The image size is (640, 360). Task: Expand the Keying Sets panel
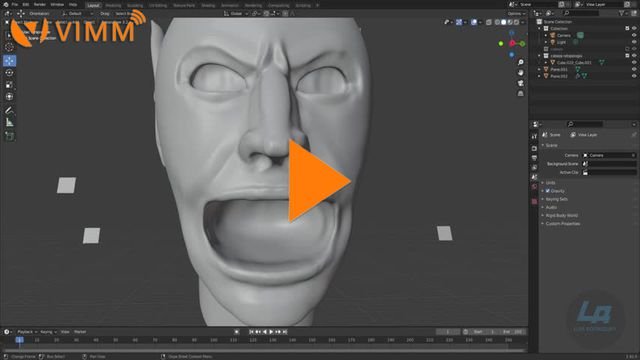pos(556,199)
